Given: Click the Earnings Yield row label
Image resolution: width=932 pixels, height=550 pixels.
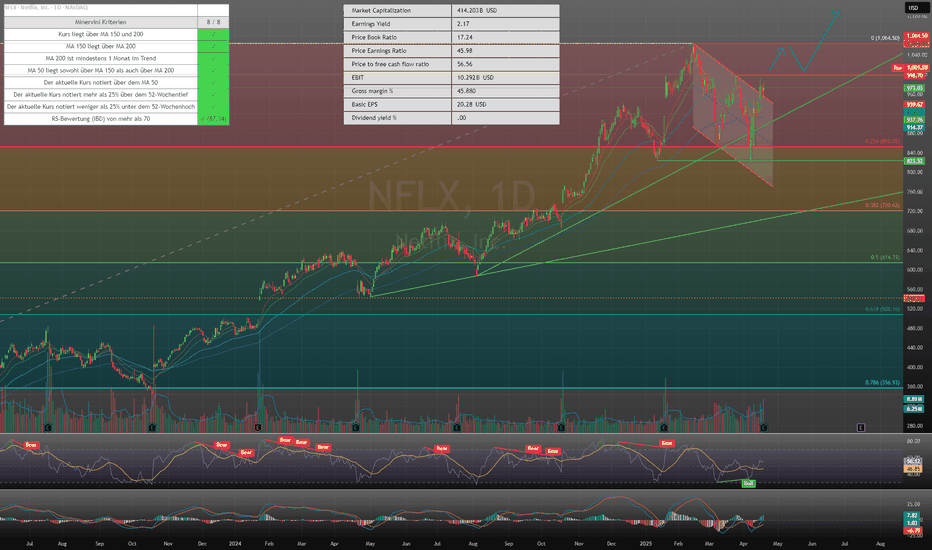Looking at the screenshot, I should click(397, 24).
